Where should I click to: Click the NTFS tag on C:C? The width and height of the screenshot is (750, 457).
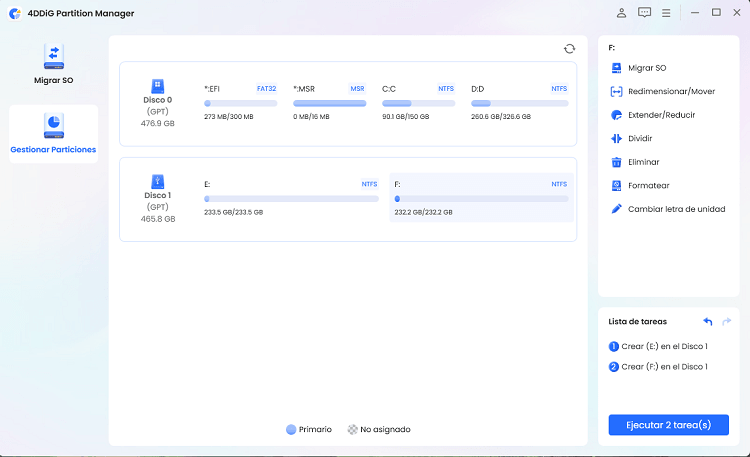pyautogui.click(x=446, y=89)
